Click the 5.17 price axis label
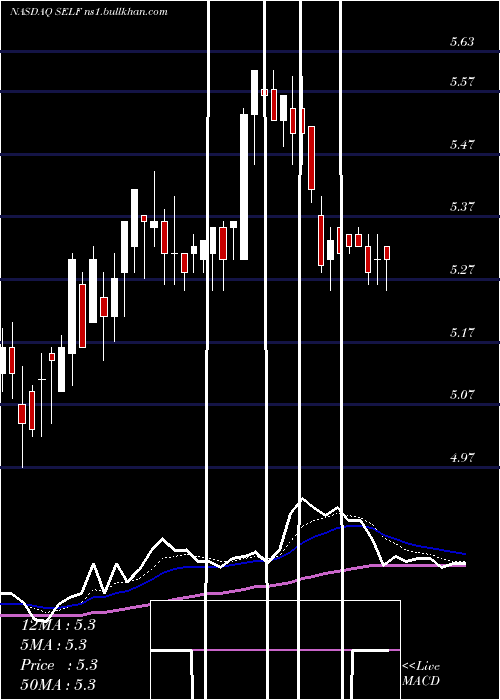The width and height of the screenshot is (500, 700). click(x=462, y=333)
